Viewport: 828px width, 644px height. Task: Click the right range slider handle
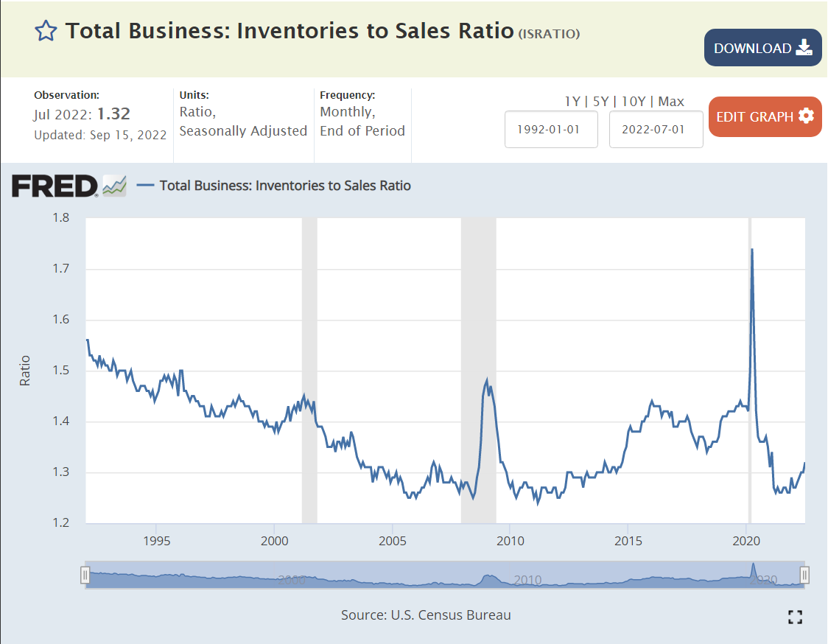pos(805,575)
